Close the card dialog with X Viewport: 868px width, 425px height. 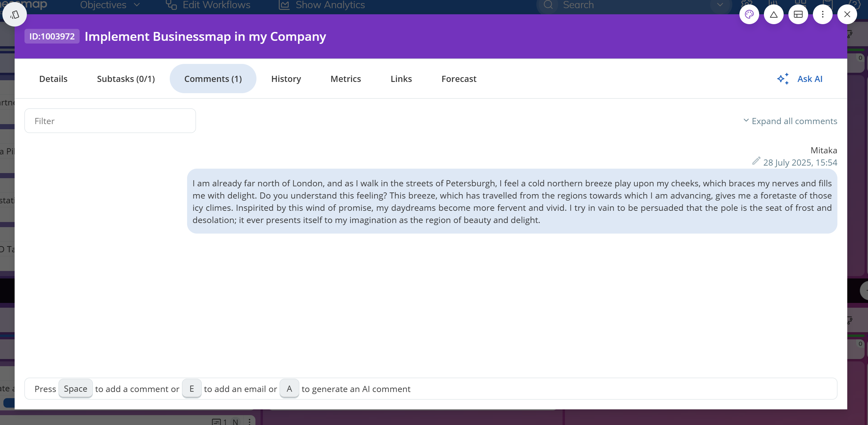[x=847, y=14]
